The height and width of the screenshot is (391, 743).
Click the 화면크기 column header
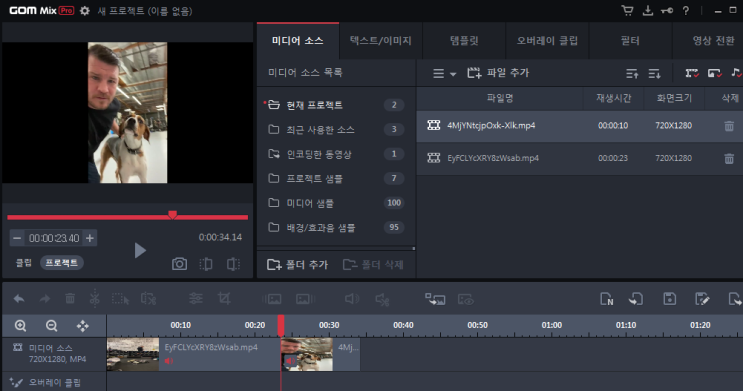click(674, 99)
